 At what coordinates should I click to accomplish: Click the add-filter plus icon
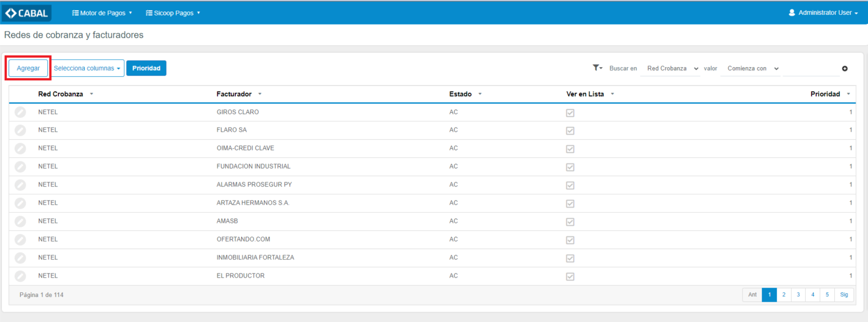click(x=845, y=68)
